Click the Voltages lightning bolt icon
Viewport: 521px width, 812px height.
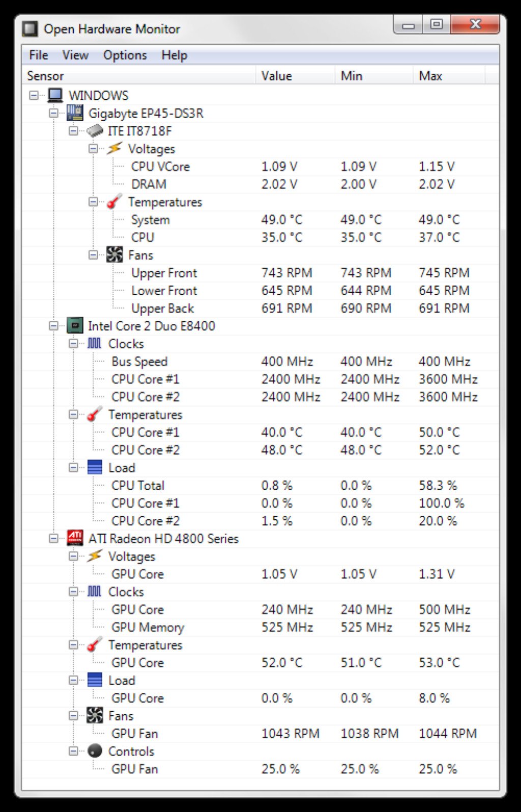114,149
